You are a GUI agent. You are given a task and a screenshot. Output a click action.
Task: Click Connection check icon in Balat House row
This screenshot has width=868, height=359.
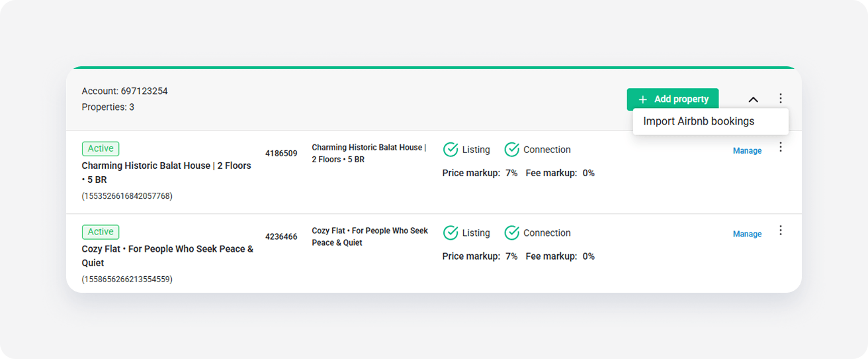coord(511,150)
